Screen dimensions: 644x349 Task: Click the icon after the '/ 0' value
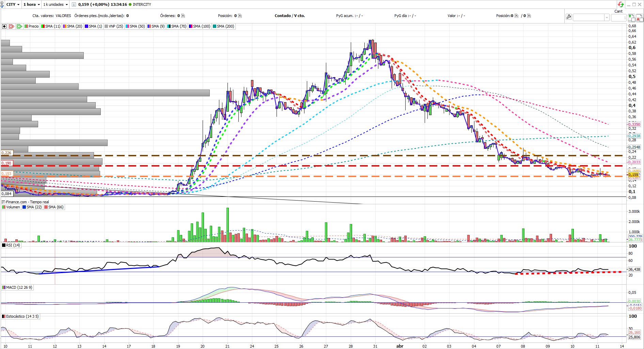coord(529,16)
